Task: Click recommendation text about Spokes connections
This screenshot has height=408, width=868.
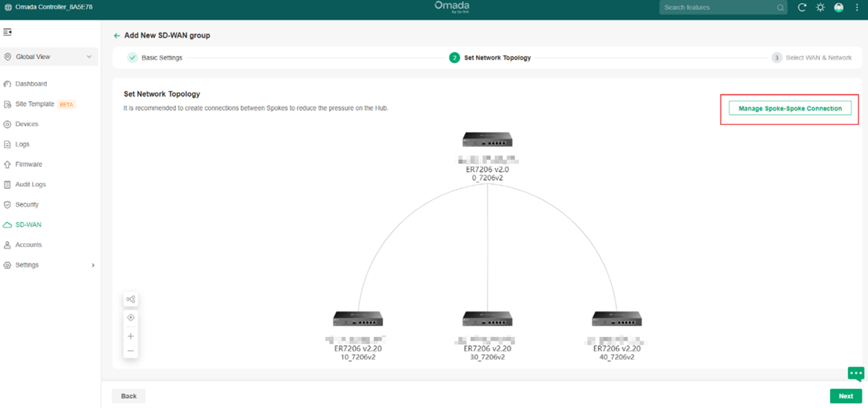Action: [x=256, y=108]
